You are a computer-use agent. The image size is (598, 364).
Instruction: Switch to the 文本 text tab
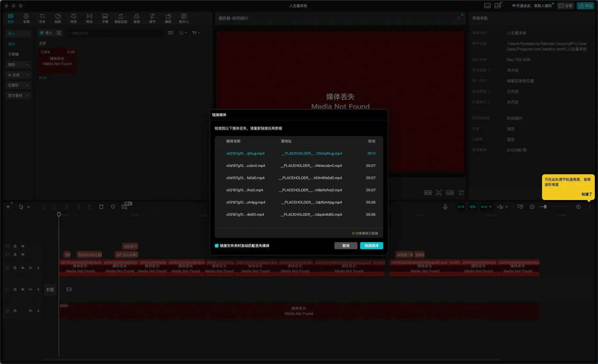[42, 18]
